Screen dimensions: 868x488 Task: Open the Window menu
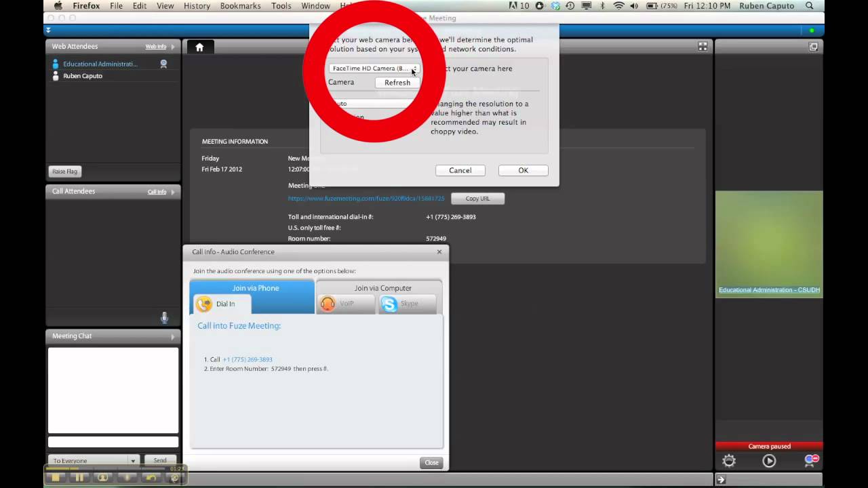(x=315, y=6)
